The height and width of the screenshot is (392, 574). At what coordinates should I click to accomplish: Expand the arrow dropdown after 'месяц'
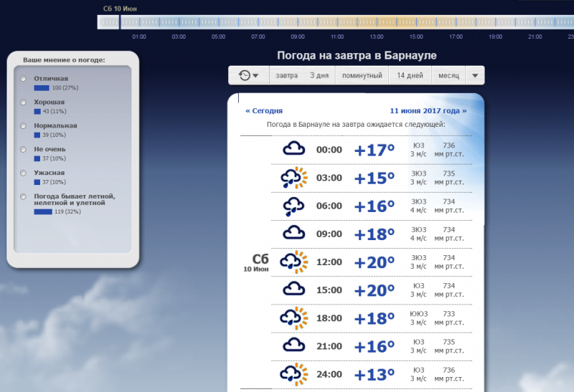click(x=474, y=75)
